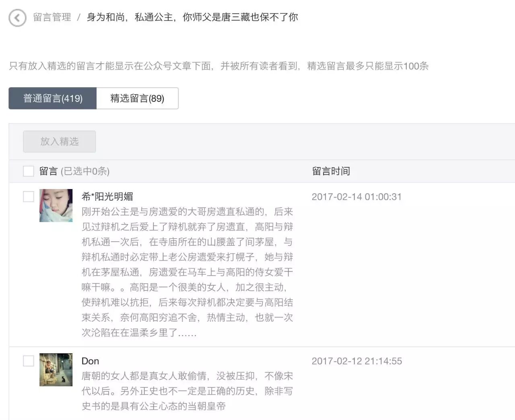Select the timestamp 2017-02-12 21:14:55

pyautogui.click(x=357, y=361)
